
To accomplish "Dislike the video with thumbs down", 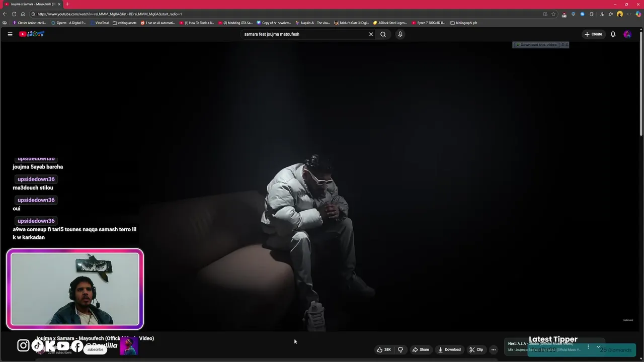I will click(400, 349).
